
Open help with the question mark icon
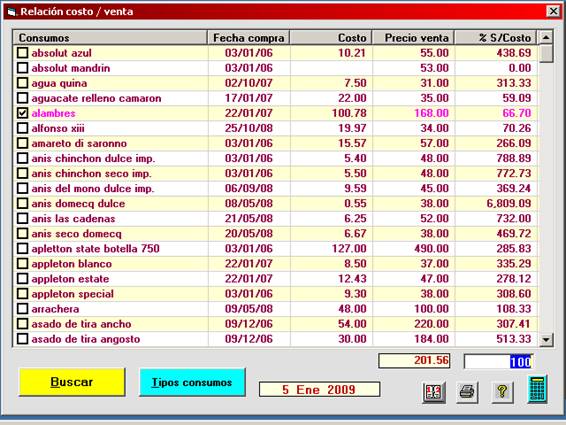tap(502, 392)
